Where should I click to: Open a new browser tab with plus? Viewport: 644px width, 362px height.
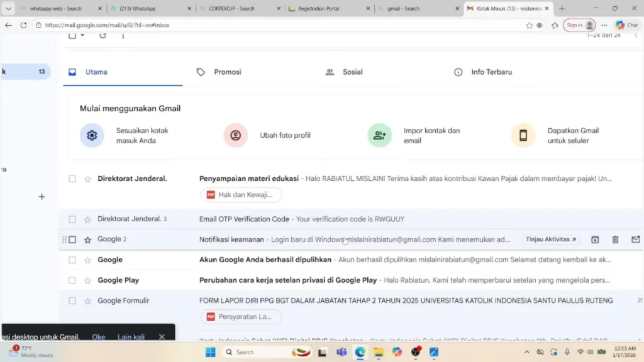562,8
